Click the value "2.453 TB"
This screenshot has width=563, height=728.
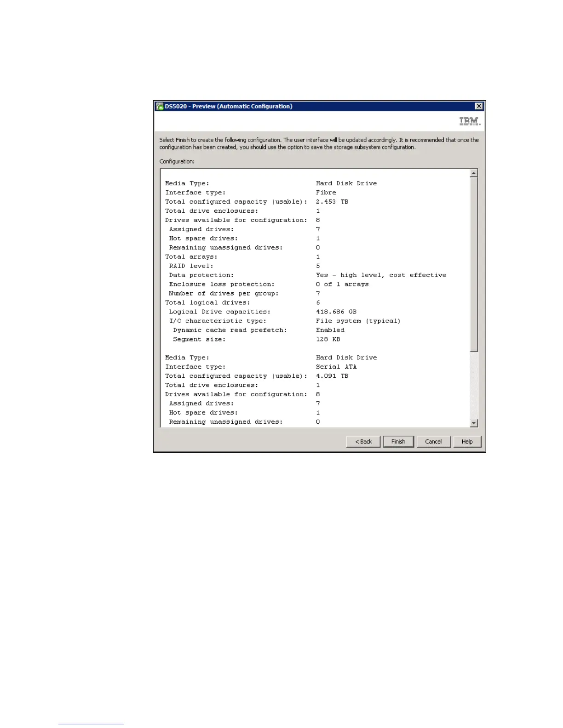tap(332, 202)
